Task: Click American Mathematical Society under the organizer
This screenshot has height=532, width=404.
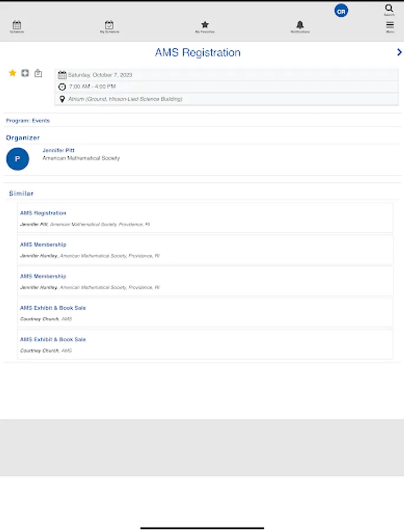Action: 81,158
